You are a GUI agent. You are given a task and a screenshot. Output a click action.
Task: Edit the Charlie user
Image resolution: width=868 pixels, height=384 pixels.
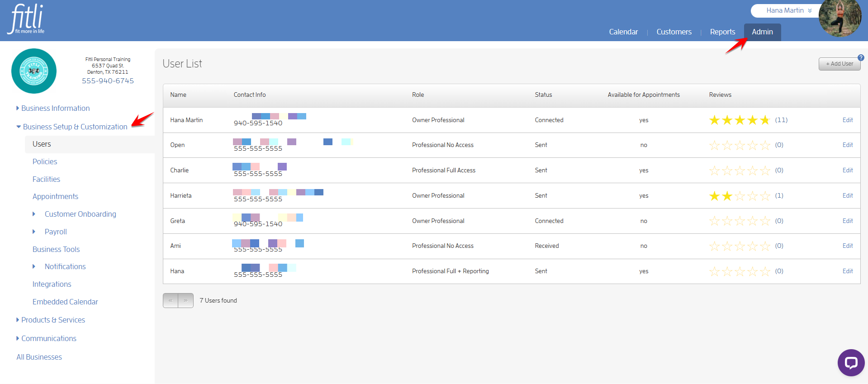[848, 170]
